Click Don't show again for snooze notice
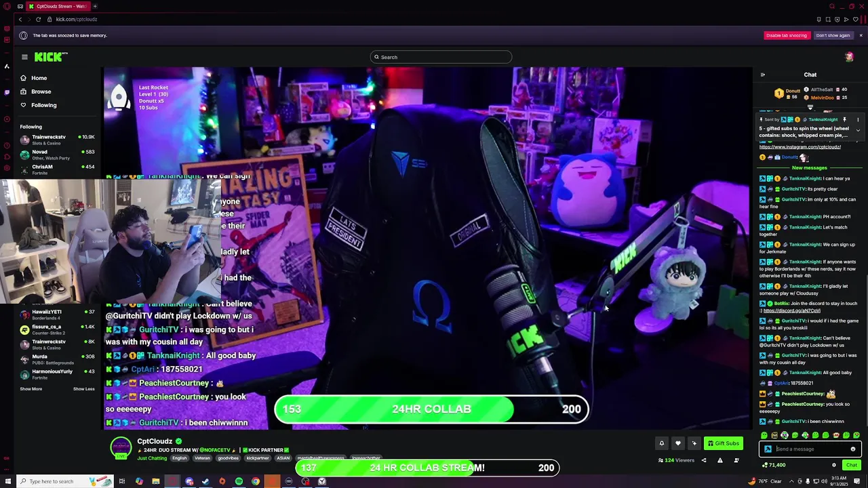868x488 pixels. (x=833, y=35)
